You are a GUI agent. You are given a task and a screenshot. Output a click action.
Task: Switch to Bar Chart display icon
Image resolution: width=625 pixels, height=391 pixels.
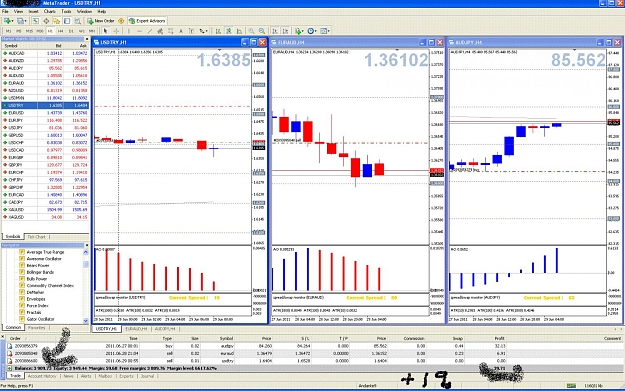click(218, 31)
